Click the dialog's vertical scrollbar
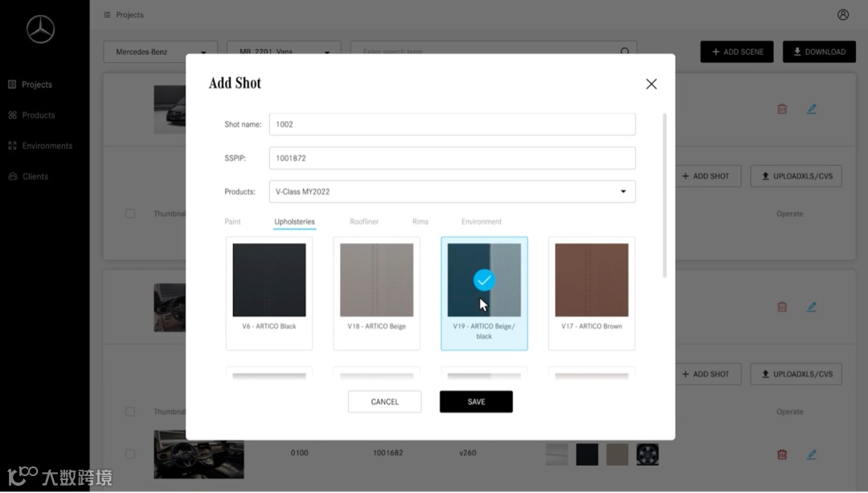 click(x=665, y=195)
